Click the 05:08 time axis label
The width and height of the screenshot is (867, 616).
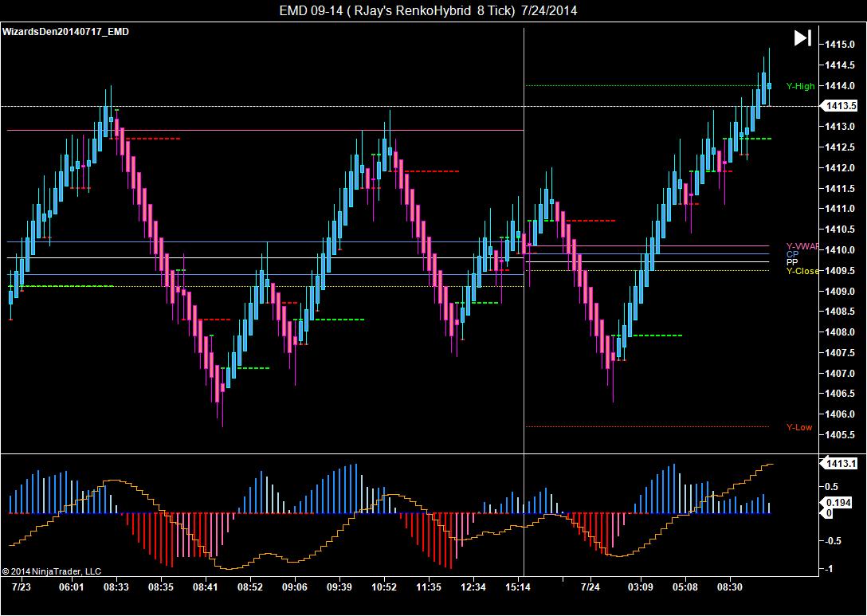click(x=685, y=587)
